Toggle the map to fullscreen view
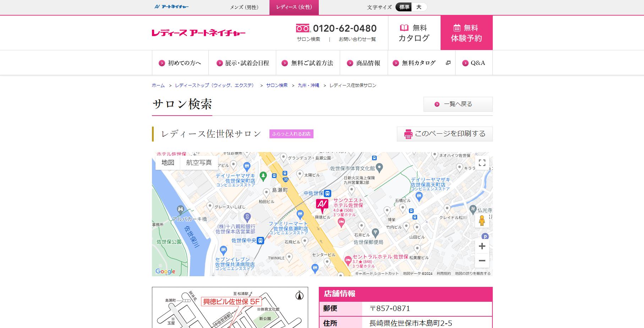Viewport: 644px width, 328px height. (x=482, y=163)
